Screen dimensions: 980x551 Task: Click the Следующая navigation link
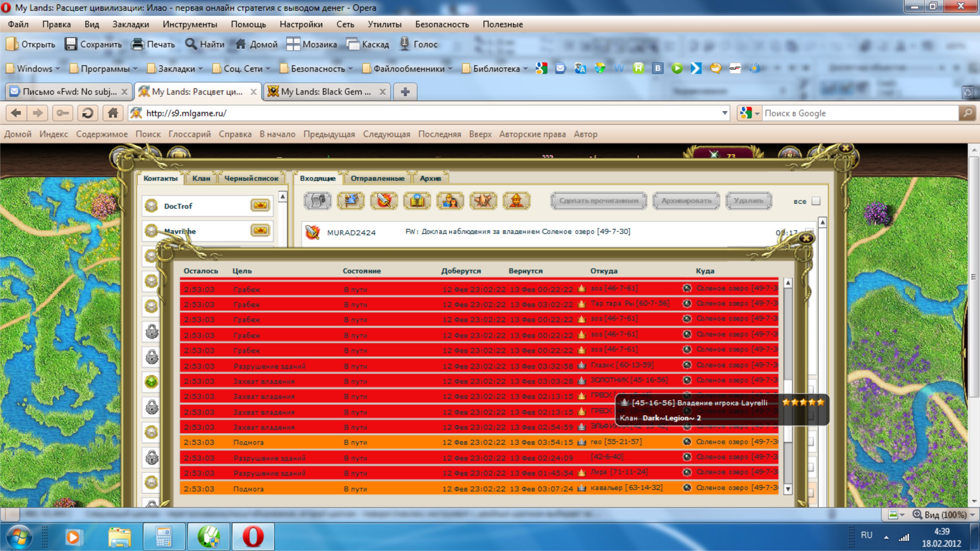tap(386, 134)
